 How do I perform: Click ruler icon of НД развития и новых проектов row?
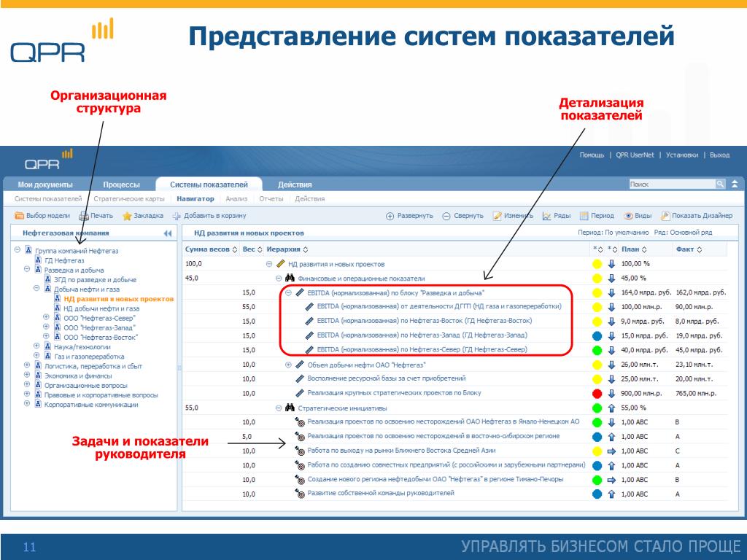pos(281,263)
